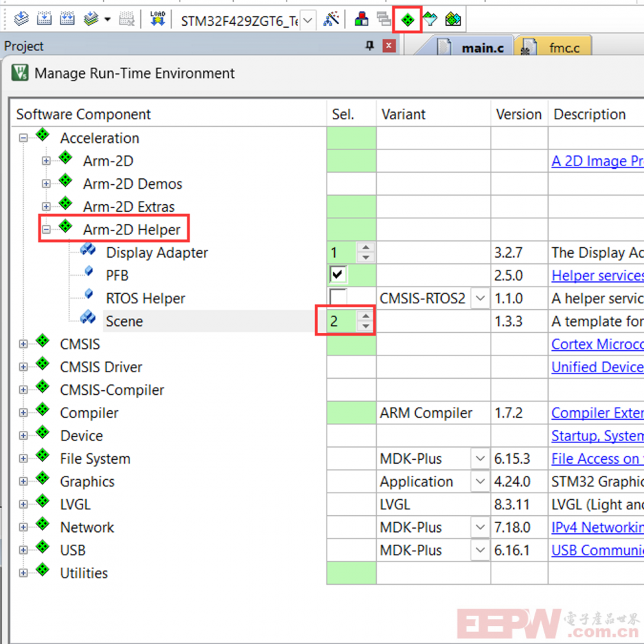This screenshot has height=644, width=644.
Task: Open the Pack Installer toolbar icon
Action: 453,19
